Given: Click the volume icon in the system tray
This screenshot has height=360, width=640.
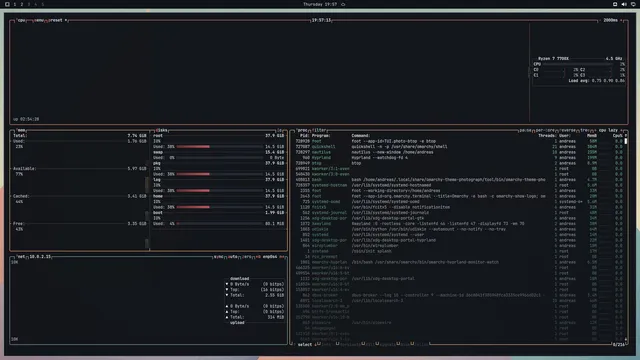Looking at the screenshot, I should 624,4.
